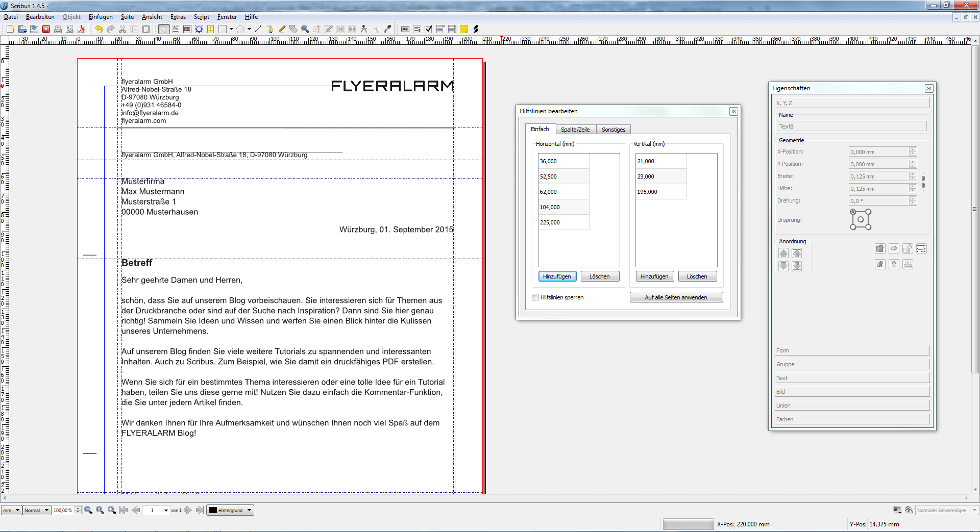Screen dimensions: 980x532
Task: Increase the Drehung value with its stepper
Action: [912, 198]
